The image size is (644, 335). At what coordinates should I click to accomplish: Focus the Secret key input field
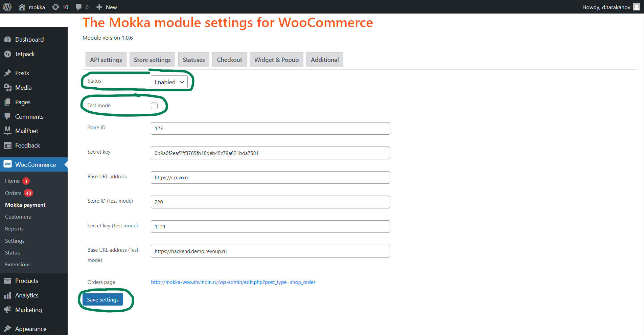tap(270, 153)
